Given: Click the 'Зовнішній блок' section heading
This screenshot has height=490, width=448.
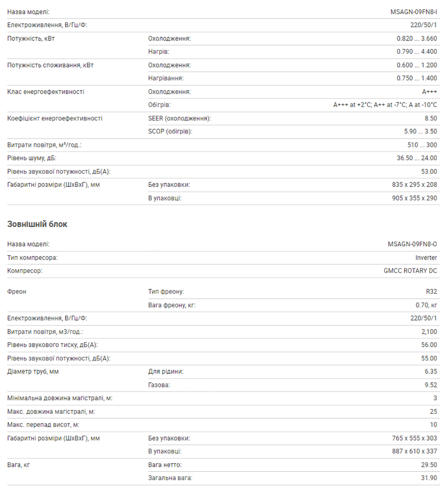Looking at the screenshot, I should (37, 224).
